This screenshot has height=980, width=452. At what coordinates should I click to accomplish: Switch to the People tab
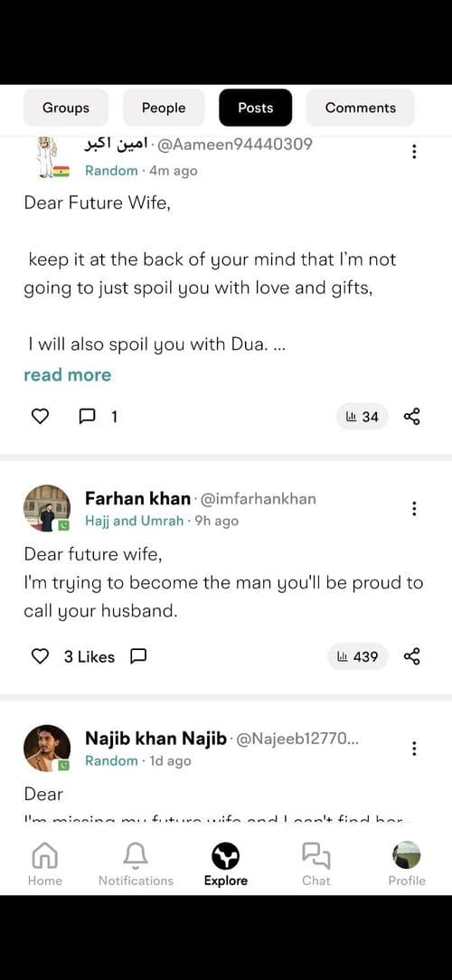click(164, 108)
